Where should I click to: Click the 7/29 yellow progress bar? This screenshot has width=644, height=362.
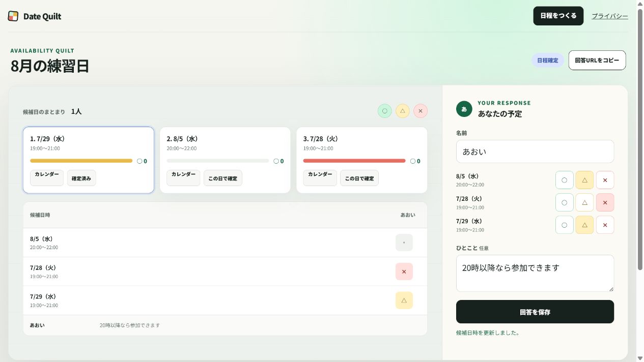pos(81,161)
